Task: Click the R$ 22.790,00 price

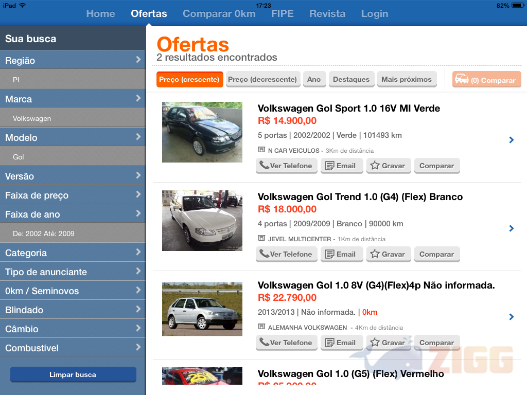Action: tap(287, 298)
